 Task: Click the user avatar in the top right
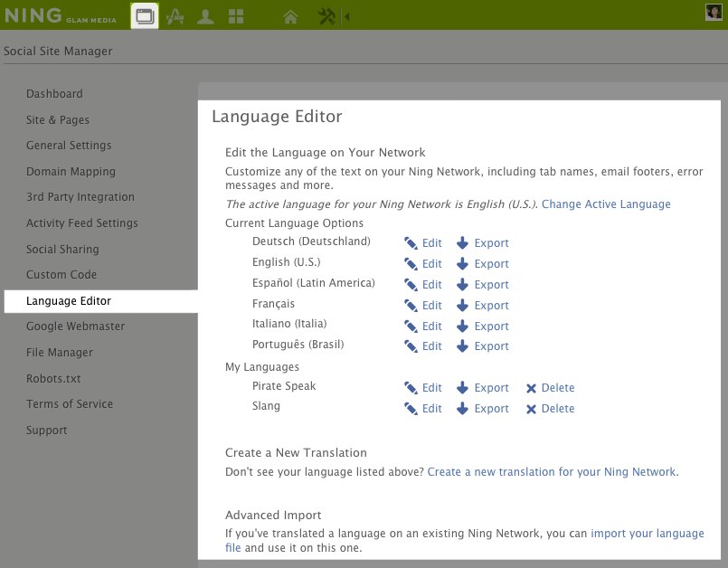pyautogui.click(x=714, y=12)
